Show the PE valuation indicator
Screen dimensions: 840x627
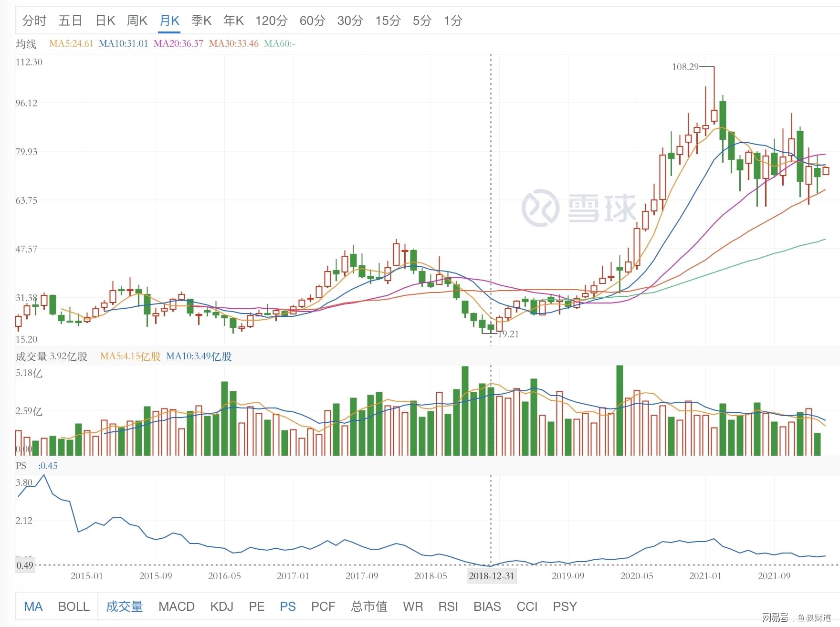tap(257, 606)
